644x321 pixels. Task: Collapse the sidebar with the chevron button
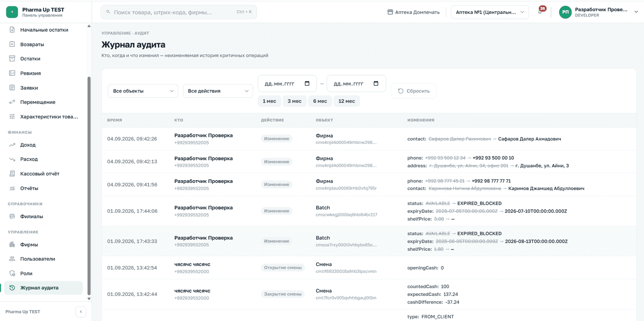click(x=80, y=312)
